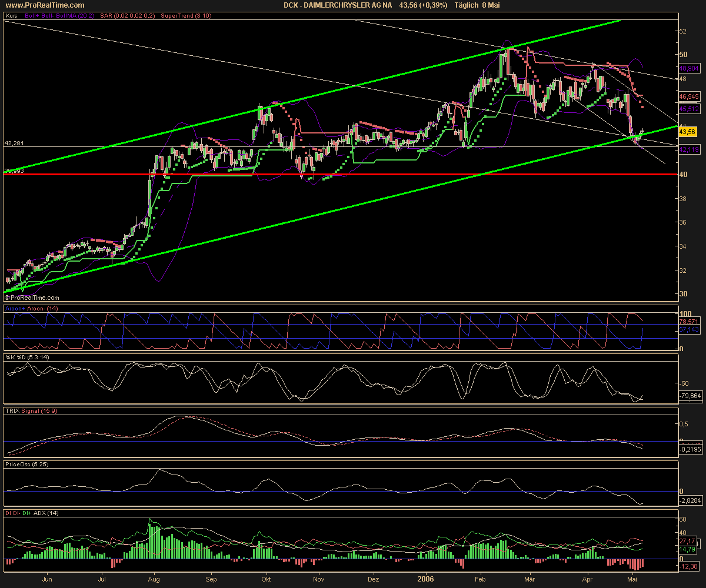Click the TRIX value tag -0,2195
This screenshot has width=706, height=588.
tap(690, 449)
